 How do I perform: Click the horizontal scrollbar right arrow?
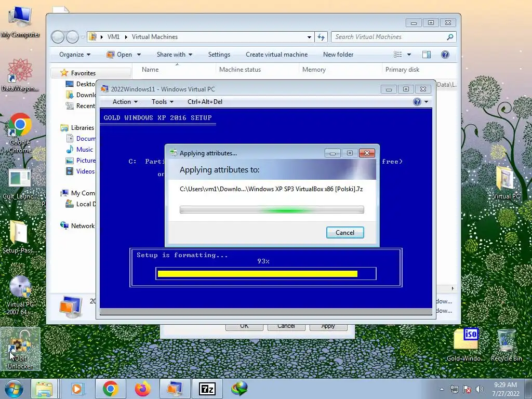click(x=453, y=288)
